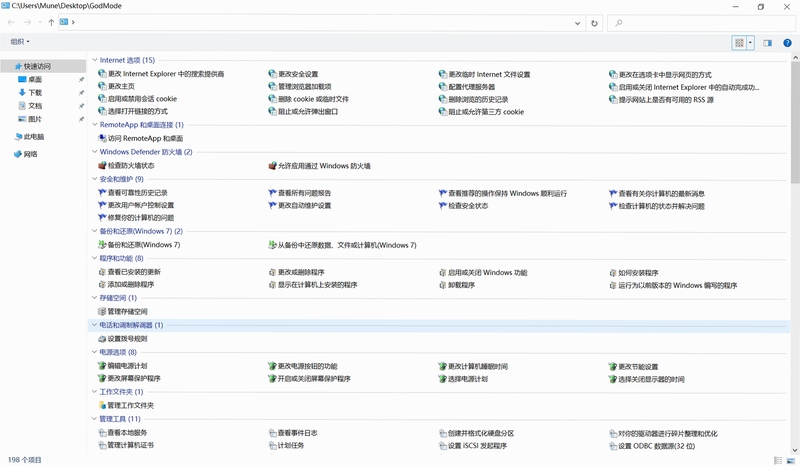Click the refresh icon beside the address bar
The image size is (800, 467).
pos(594,23)
